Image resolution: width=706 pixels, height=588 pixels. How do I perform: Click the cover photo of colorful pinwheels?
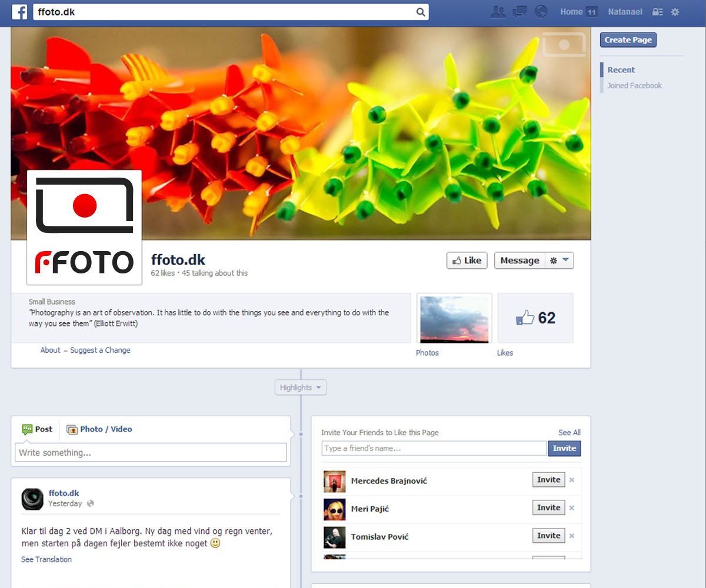pos(301,133)
